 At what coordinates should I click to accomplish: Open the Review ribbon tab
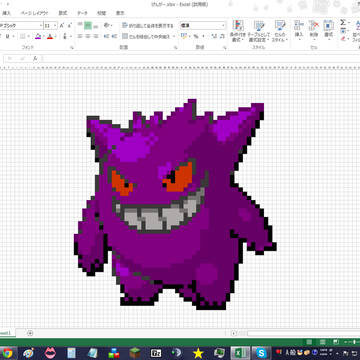click(101, 13)
